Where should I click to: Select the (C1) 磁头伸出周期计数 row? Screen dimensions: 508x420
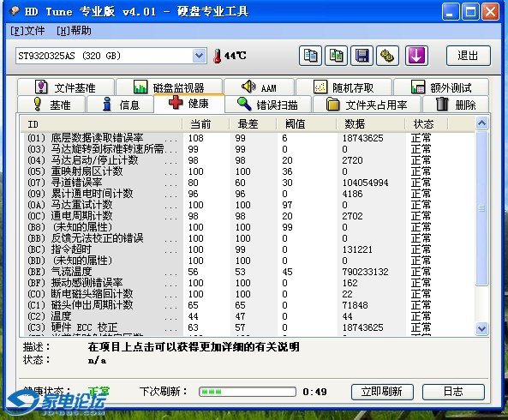[248, 305]
